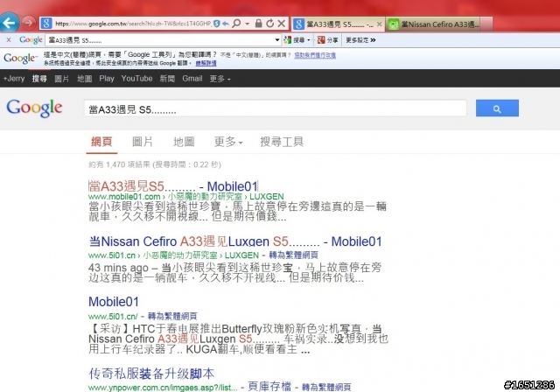Open the address bar autocomplete dropdown arrow
The height and width of the screenshot is (392, 560).
point(247,24)
